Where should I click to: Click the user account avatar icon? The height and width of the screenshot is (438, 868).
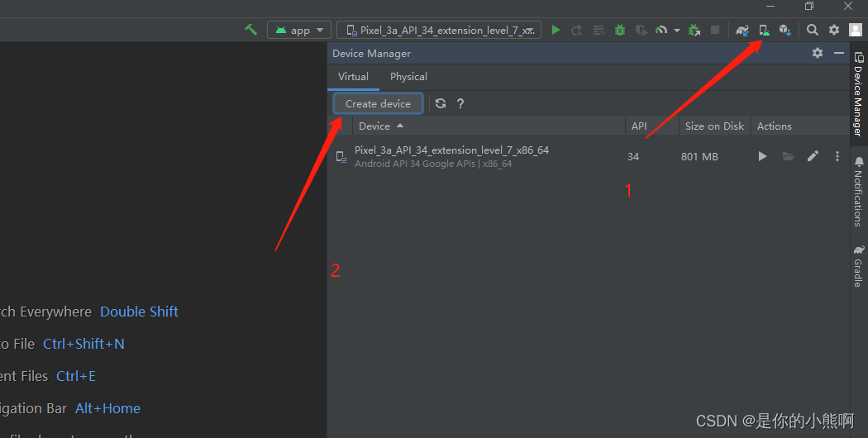(x=856, y=30)
